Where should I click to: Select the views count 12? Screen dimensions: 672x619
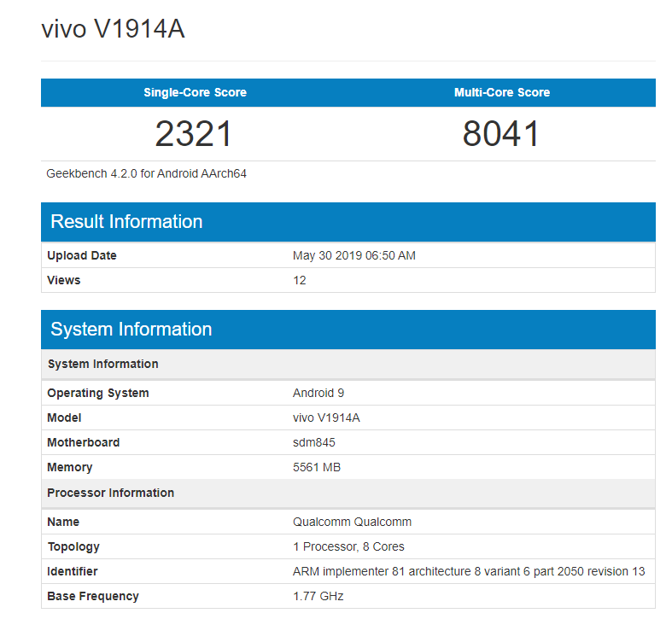[299, 280]
